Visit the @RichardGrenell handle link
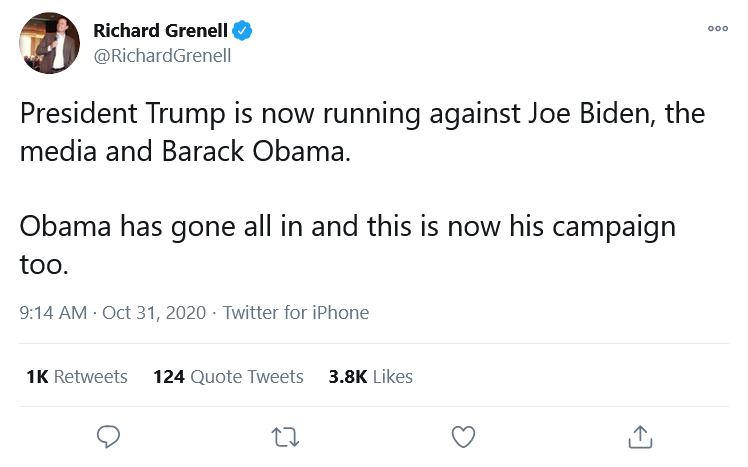The image size is (748, 467). tap(162, 56)
